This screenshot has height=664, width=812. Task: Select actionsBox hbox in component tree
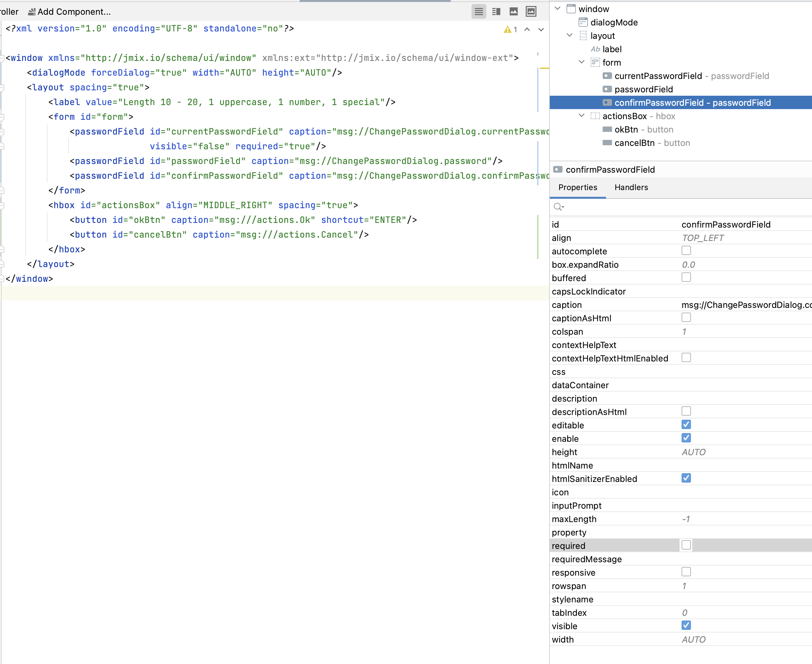pos(638,116)
